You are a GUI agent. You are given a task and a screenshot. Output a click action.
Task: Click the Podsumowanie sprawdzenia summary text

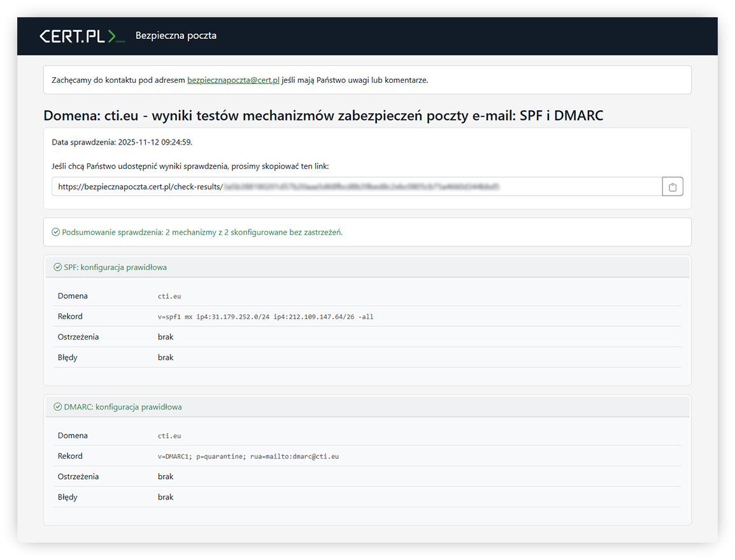coord(202,233)
